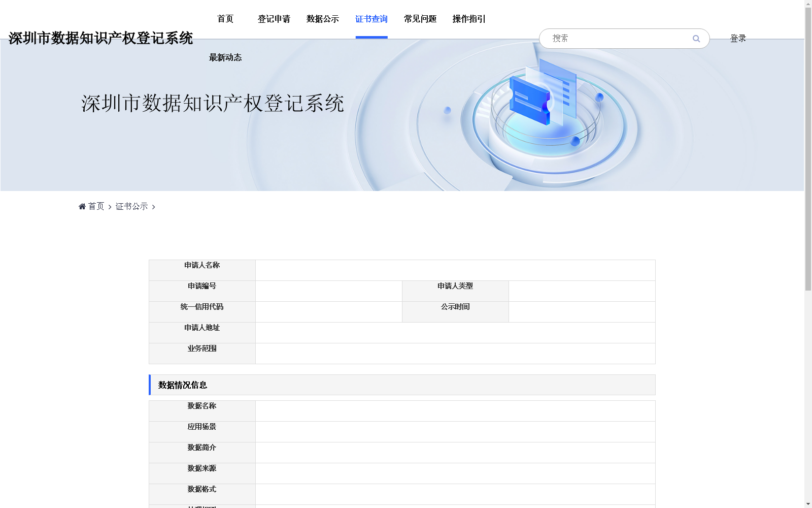Screen dimensions: 812x508
Task: Click the 应用场景 label cell
Action: pos(202,432)
